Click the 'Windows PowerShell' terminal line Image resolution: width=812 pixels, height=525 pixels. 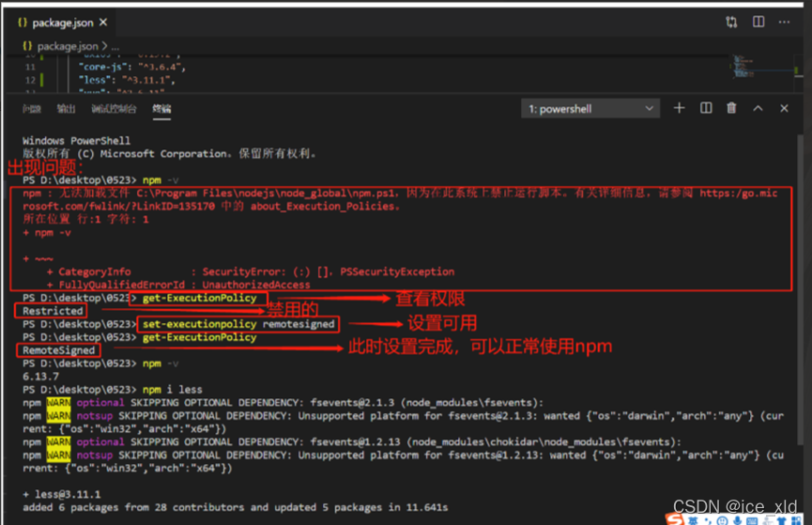point(76,141)
